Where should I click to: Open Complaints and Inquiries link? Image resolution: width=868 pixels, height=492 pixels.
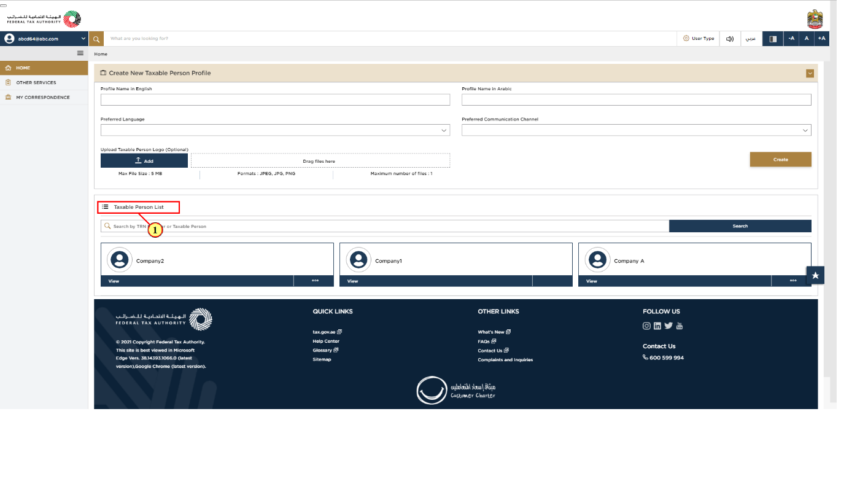click(505, 359)
